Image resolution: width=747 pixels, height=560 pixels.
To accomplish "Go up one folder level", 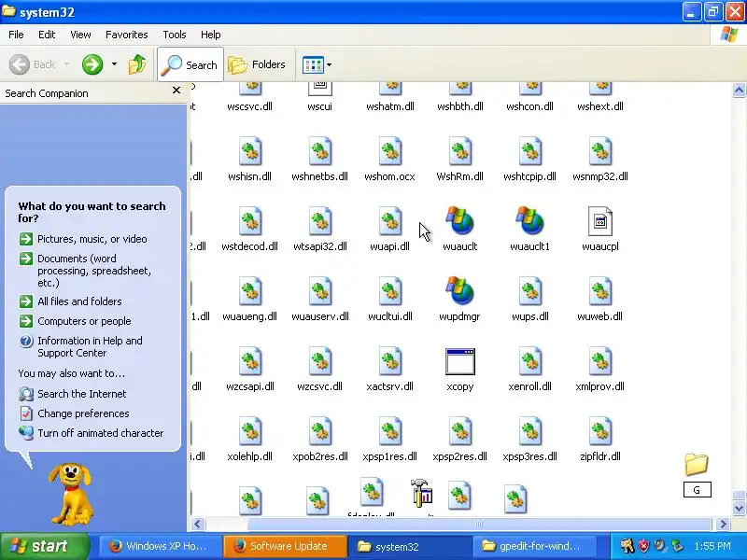I will (137, 64).
